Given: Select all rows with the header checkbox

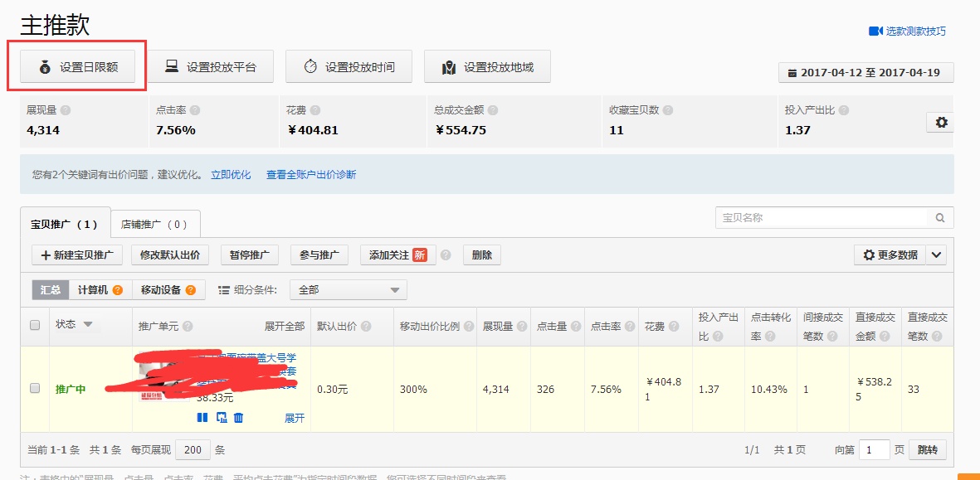Looking at the screenshot, I should coord(34,327).
